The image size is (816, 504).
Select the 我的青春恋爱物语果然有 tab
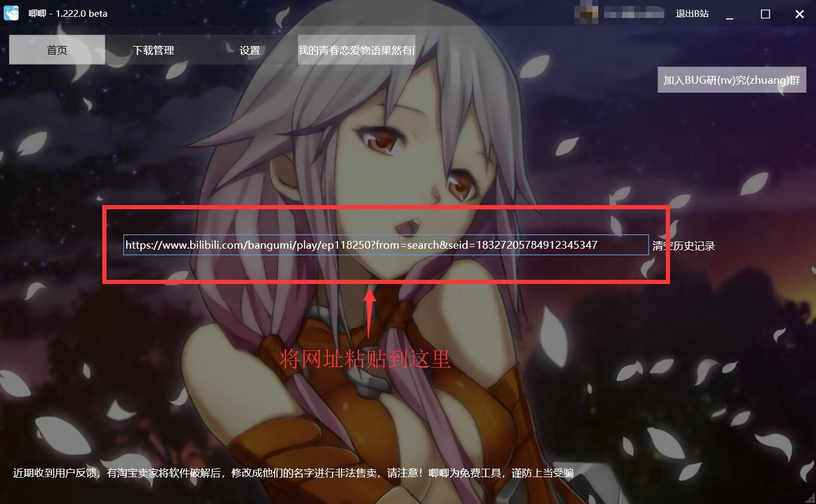coord(357,50)
